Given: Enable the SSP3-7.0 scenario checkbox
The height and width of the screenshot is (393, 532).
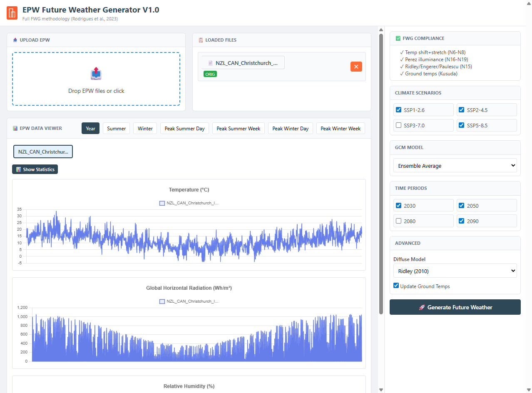Looking at the screenshot, I should click(399, 125).
